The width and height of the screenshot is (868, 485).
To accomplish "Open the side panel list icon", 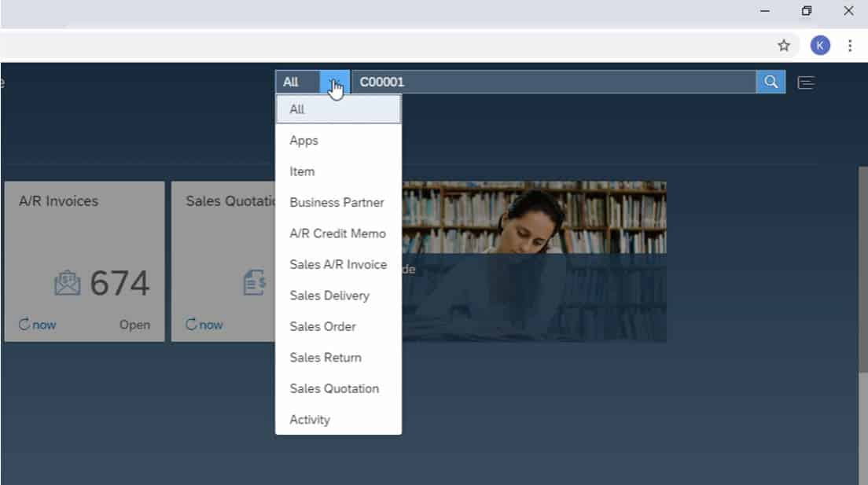I will [806, 83].
